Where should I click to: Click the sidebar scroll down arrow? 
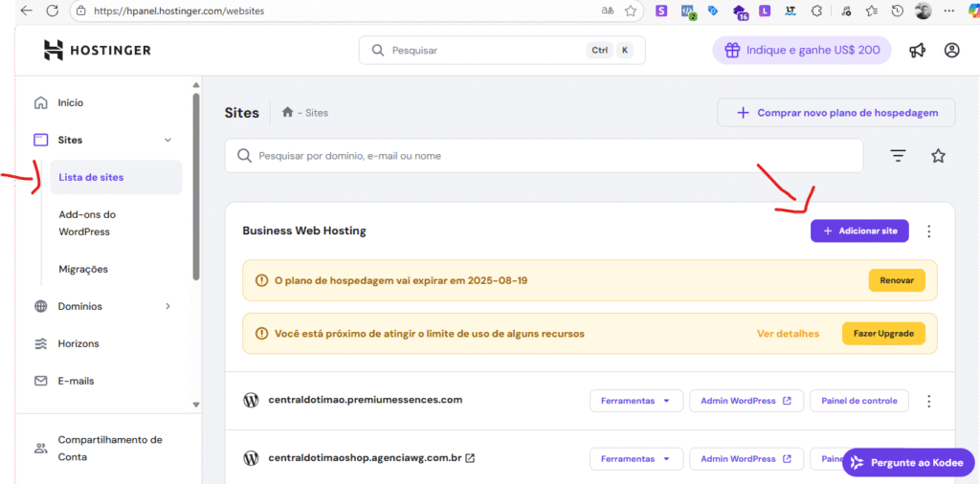click(x=196, y=405)
